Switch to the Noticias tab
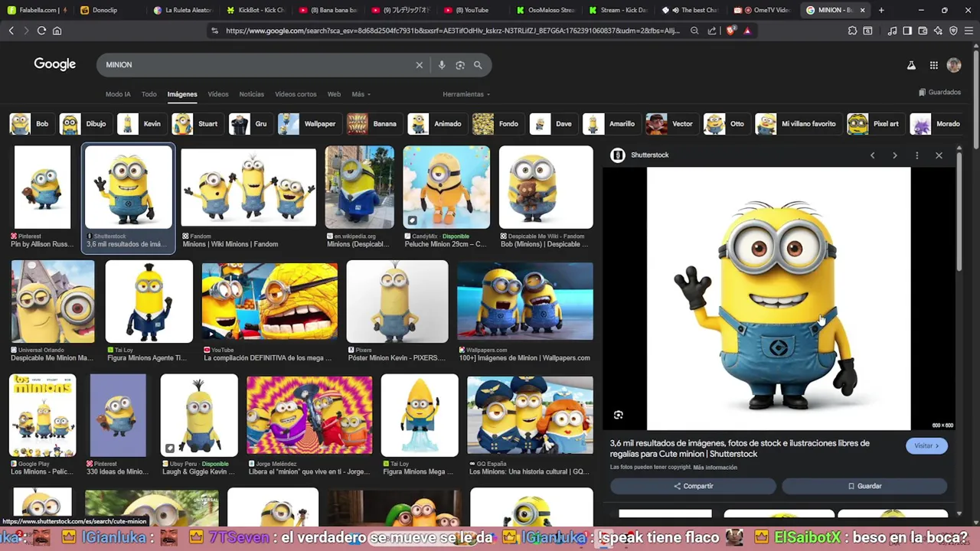The image size is (980, 551). pyautogui.click(x=251, y=94)
